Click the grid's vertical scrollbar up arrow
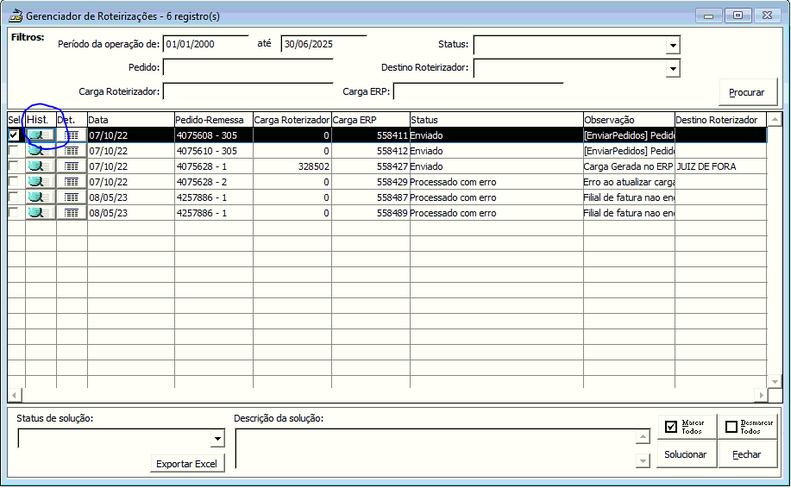This screenshot has width=791, height=488. (775, 120)
